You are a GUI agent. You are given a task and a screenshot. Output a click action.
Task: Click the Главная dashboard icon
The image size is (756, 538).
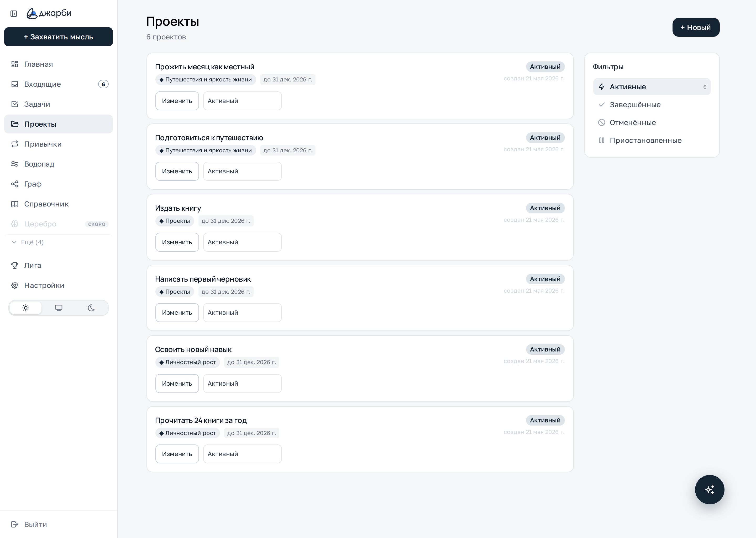pyautogui.click(x=14, y=64)
